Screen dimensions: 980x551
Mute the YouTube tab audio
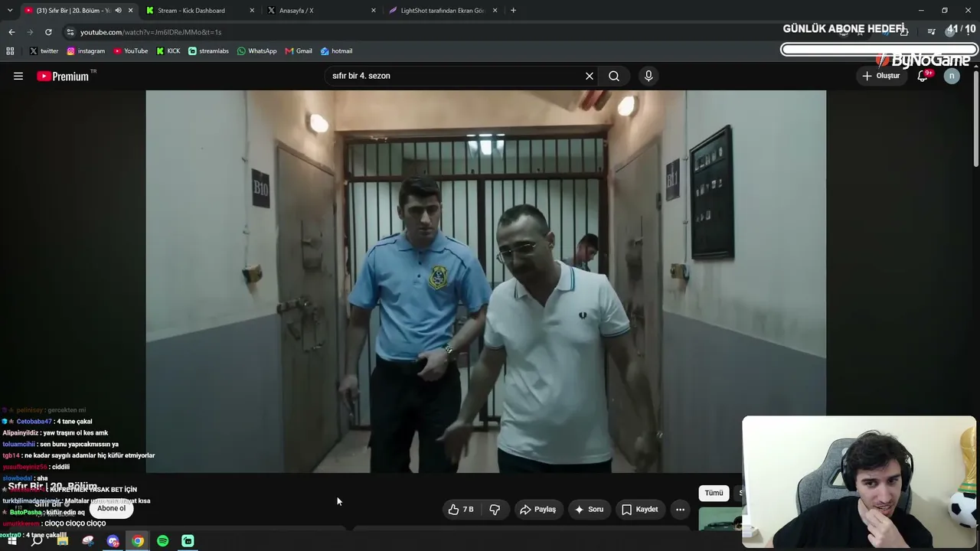(x=118, y=11)
